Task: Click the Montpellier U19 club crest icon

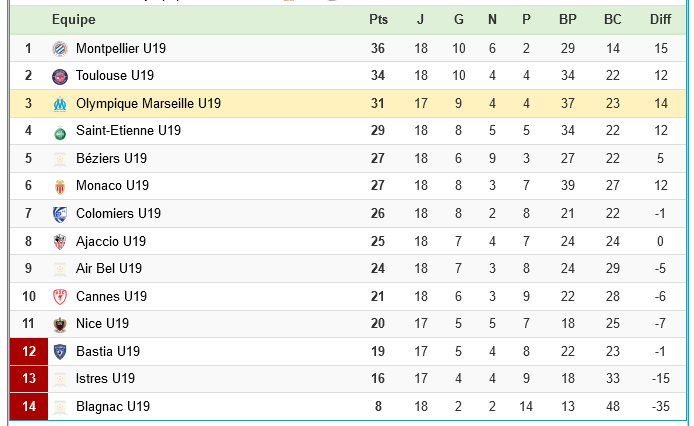Action: 60,48
